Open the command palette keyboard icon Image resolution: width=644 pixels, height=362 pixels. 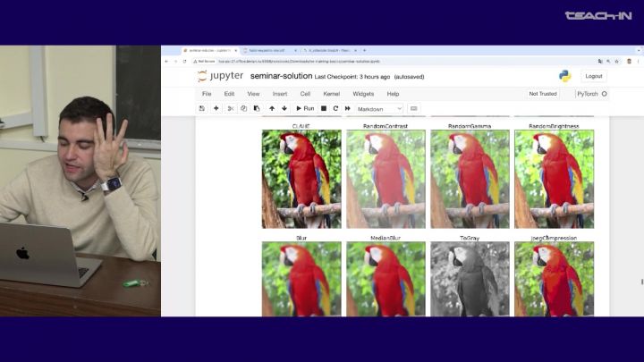click(x=413, y=108)
